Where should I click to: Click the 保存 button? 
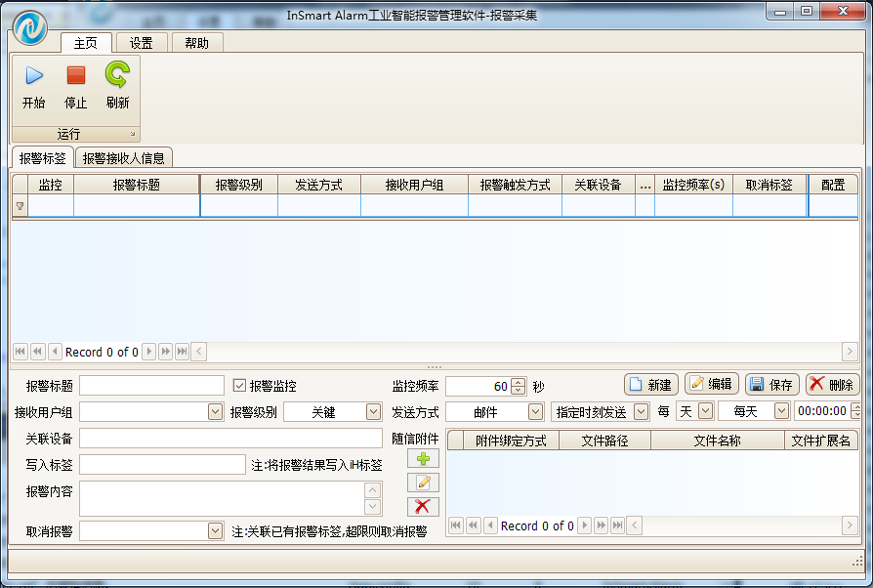[x=772, y=385]
